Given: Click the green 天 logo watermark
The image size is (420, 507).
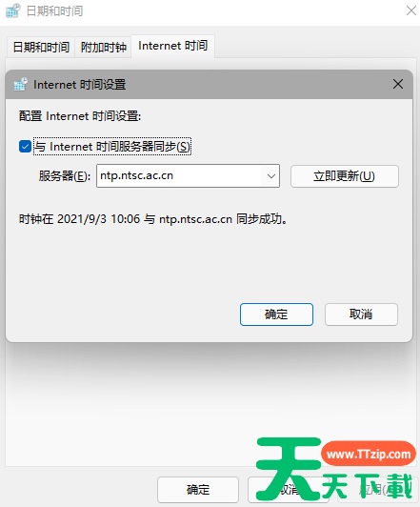Looking at the screenshot, I should (x=289, y=469).
